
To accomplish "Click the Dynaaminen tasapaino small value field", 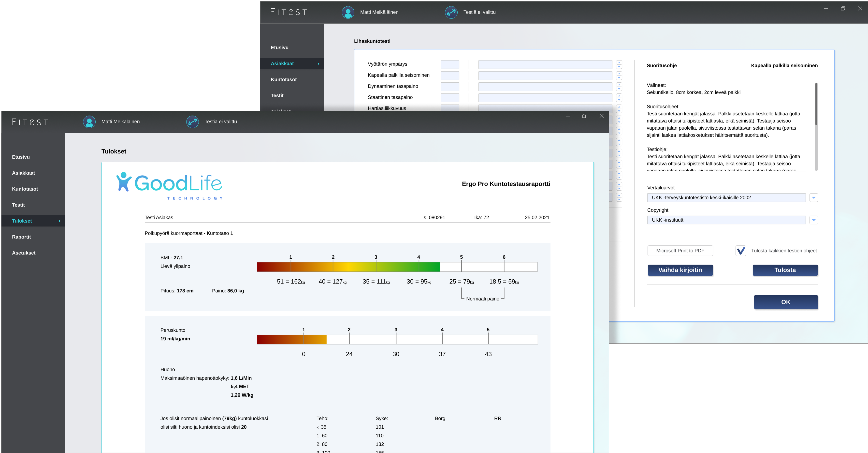I will coord(450,87).
